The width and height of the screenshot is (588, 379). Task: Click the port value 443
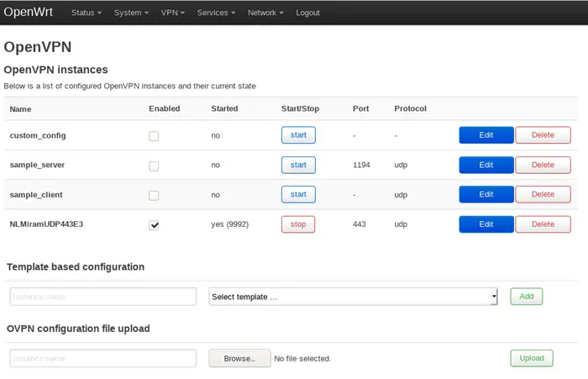pyautogui.click(x=360, y=224)
